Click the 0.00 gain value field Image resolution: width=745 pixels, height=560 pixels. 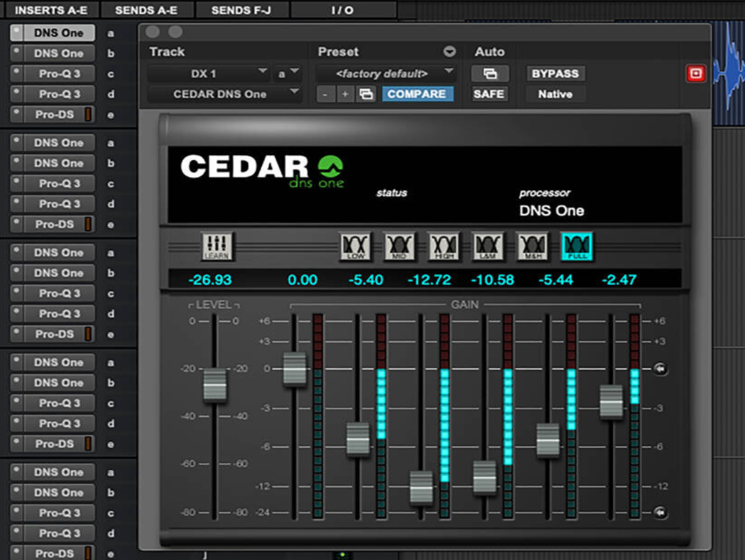[x=303, y=279]
